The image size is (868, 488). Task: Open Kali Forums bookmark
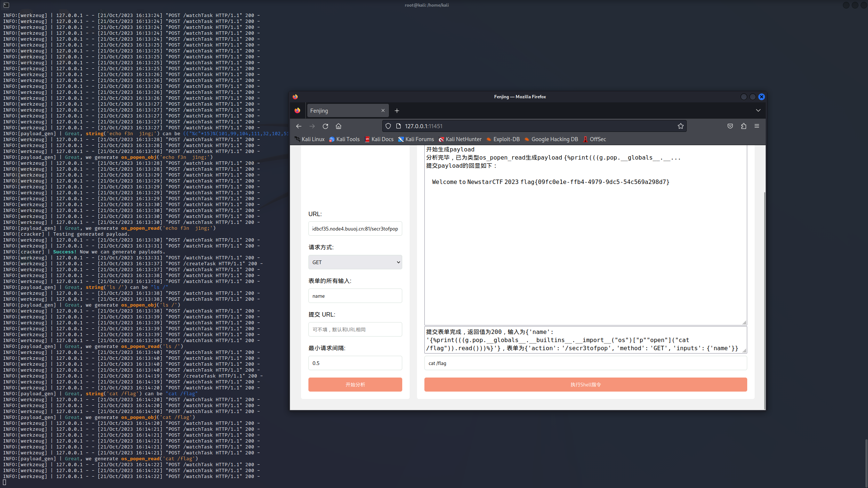416,139
